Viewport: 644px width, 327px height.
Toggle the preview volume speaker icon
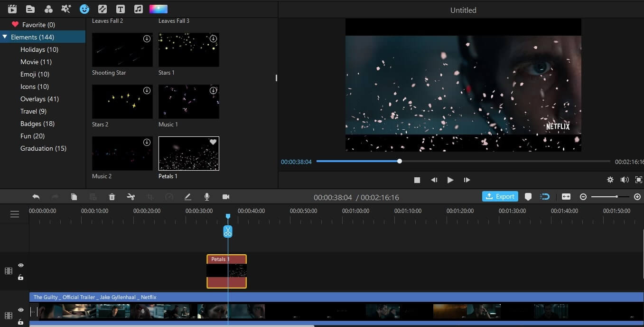[x=625, y=180]
